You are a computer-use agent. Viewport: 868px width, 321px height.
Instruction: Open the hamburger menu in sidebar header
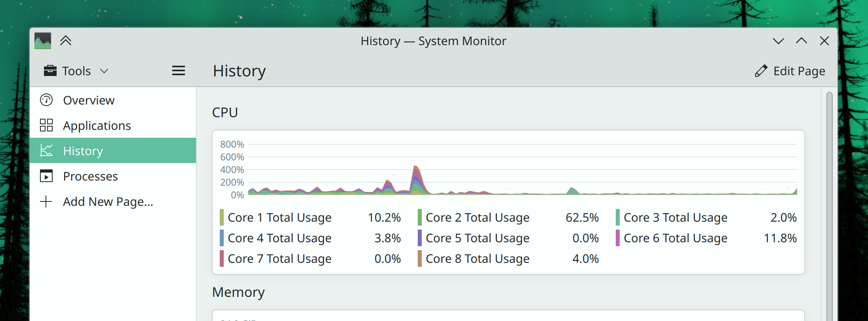tap(179, 71)
